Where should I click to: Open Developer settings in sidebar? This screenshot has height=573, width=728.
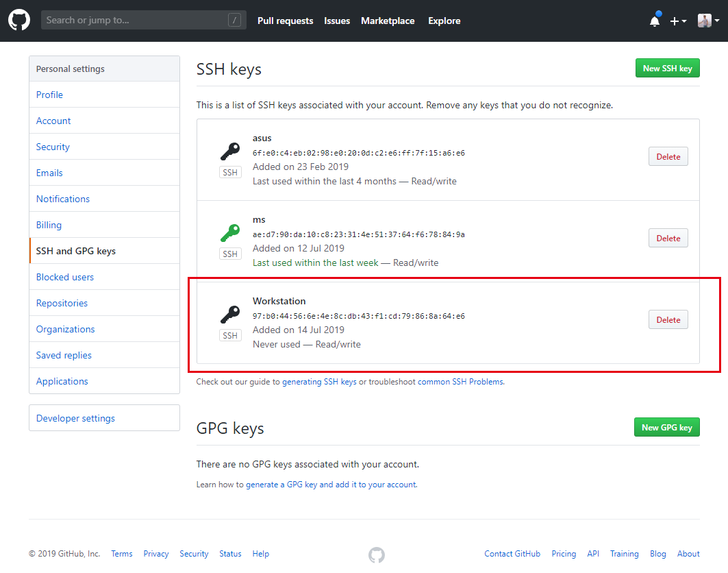click(x=75, y=418)
